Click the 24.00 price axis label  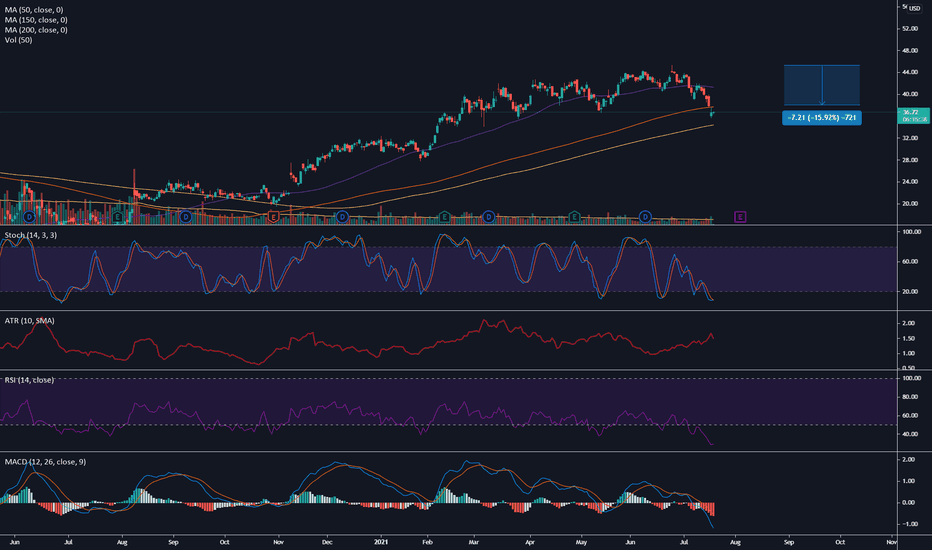pyautogui.click(x=910, y=182)
